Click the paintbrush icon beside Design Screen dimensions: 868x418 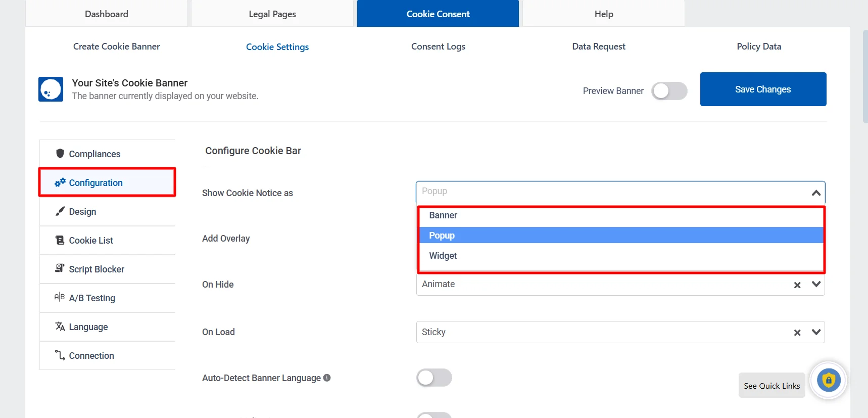click(60, 211)
